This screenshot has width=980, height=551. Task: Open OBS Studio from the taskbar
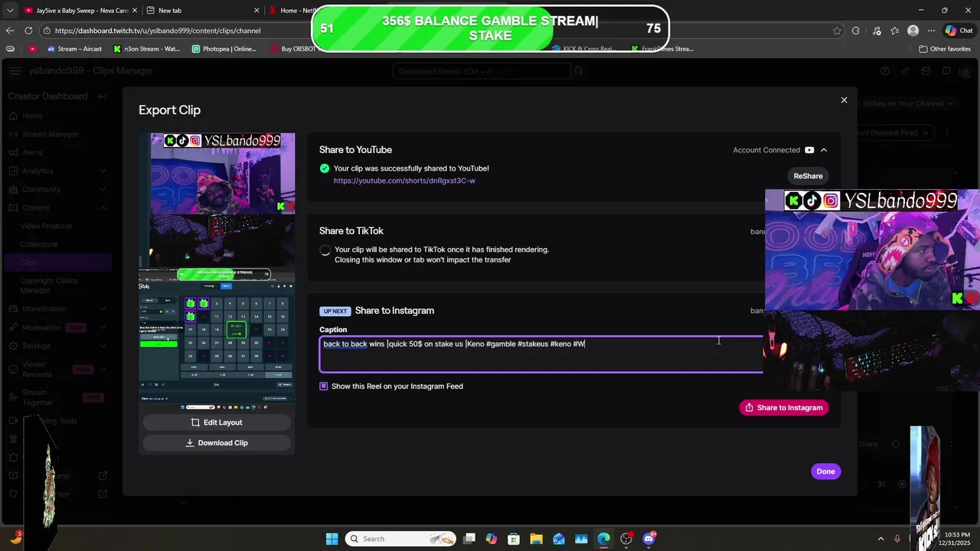point(626,539)
